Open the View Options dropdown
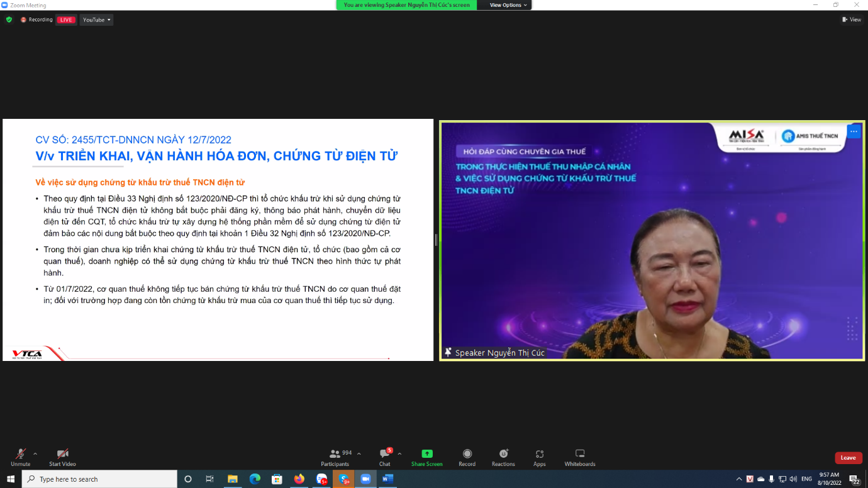Screen dimensions: 868x488 click(x=508, y=5)
